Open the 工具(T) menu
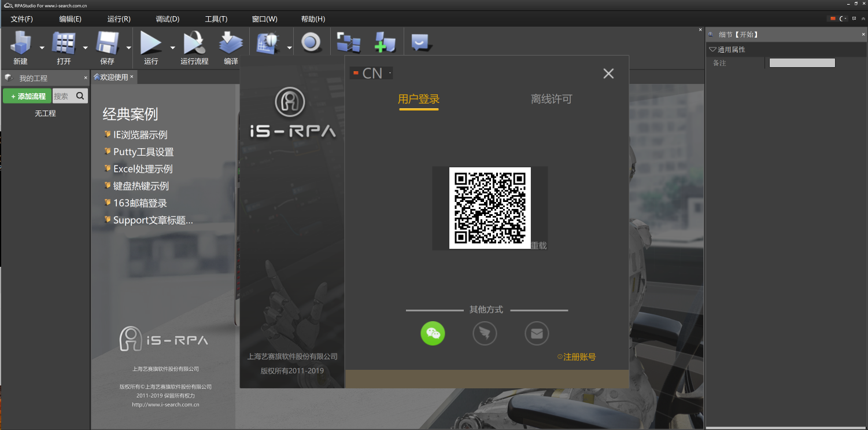The image size is (868, 430). 215,19
